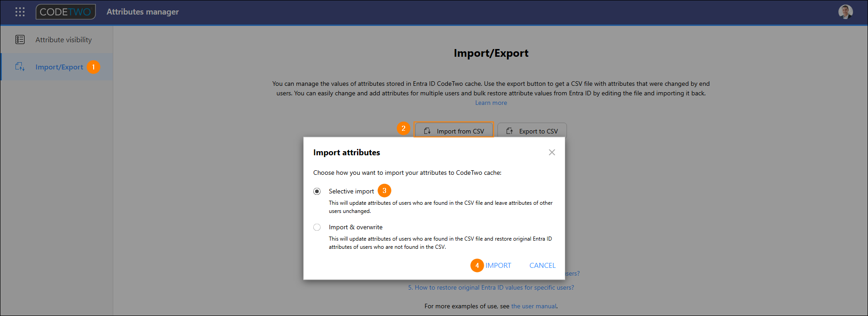Open the user manual link
The image size is (868, 316).
click(x=534, y=306)
